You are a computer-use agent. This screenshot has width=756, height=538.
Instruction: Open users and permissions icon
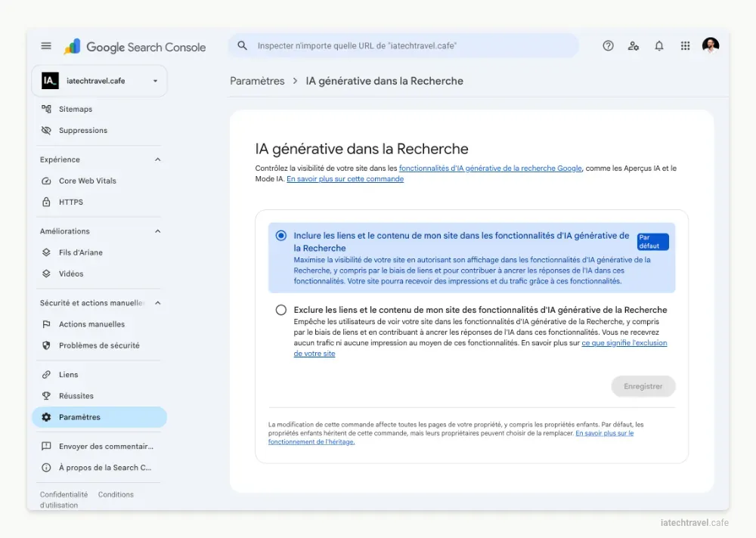[x=634, y=46]
